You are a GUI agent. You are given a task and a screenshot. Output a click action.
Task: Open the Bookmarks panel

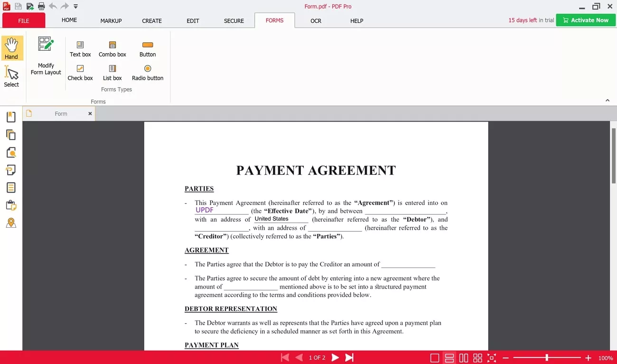point(11,117)
